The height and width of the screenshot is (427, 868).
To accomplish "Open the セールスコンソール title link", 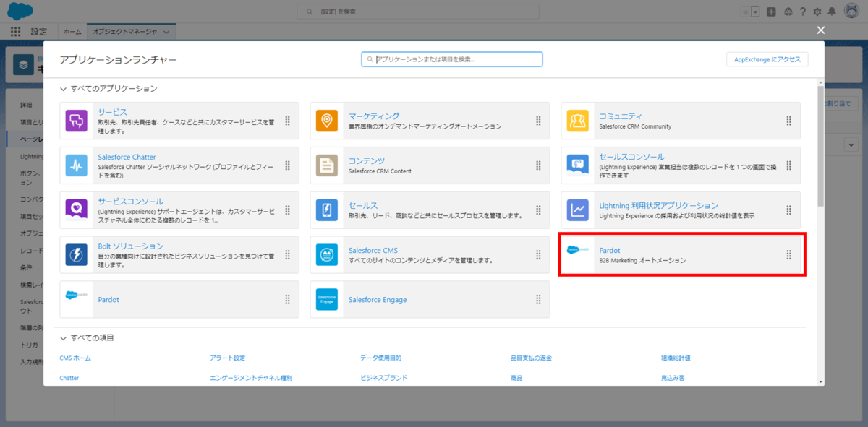I will 631,157.
